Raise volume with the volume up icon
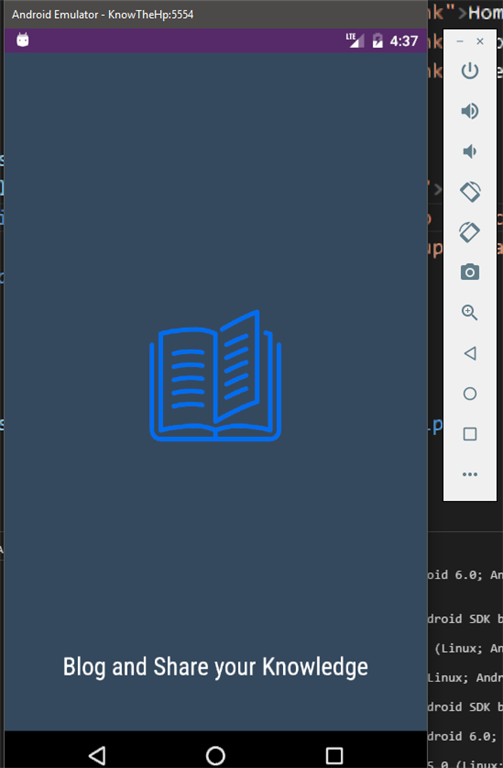Viewport: 503px width, 768px height. (470, 111)
